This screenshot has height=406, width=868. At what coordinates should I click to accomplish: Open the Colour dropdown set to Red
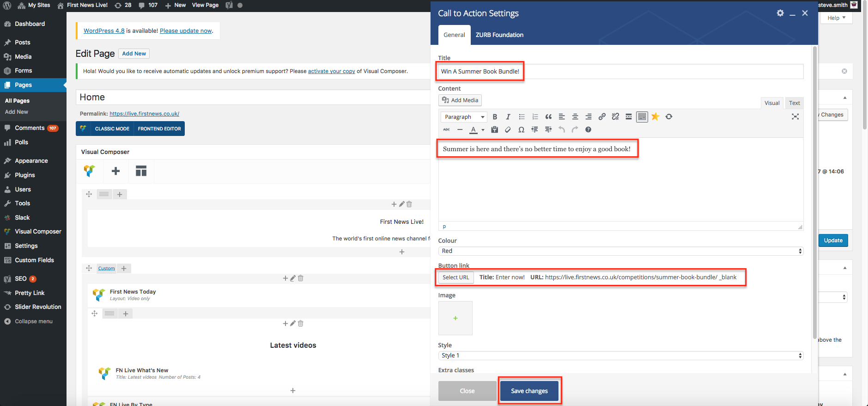tap(620, 251)
